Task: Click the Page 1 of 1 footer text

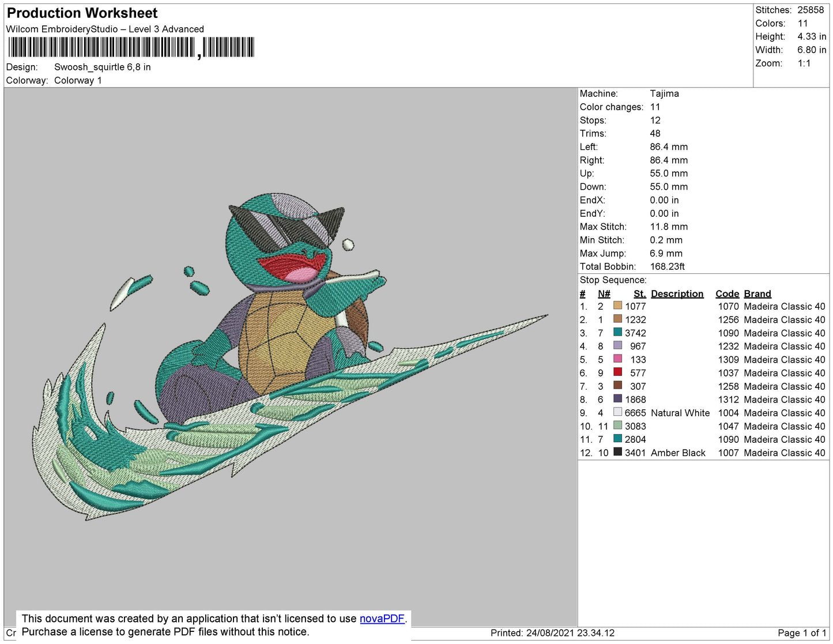Action: [x=802, y=632]
